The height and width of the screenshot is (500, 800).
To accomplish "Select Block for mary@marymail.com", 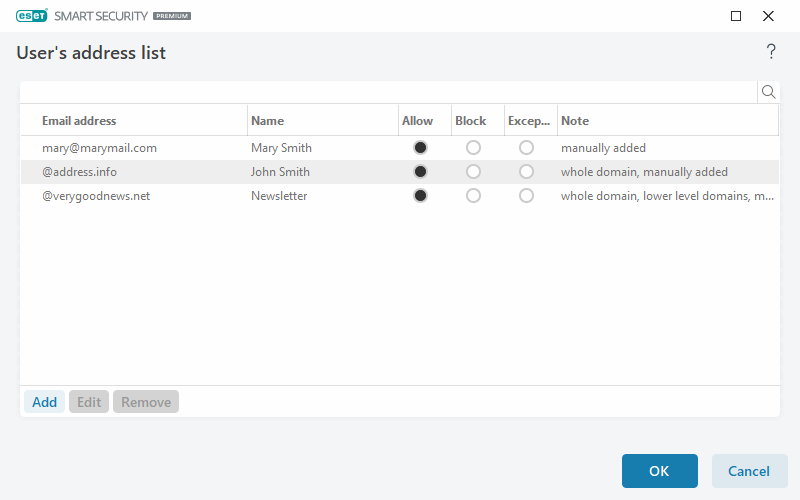I will pos(473,148).
